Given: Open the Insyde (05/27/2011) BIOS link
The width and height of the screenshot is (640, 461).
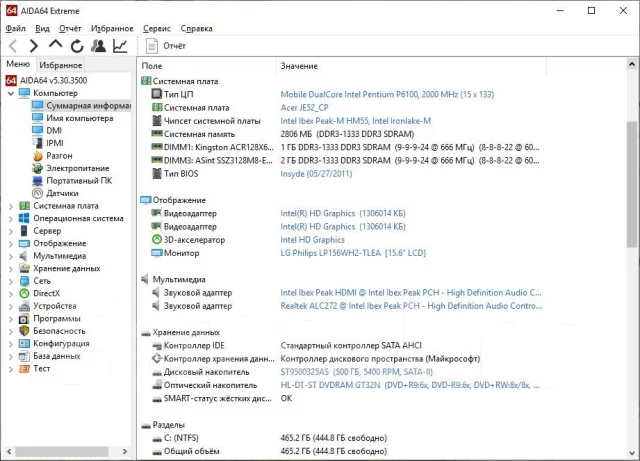Looking at the screenshot, I should point(316,174).
